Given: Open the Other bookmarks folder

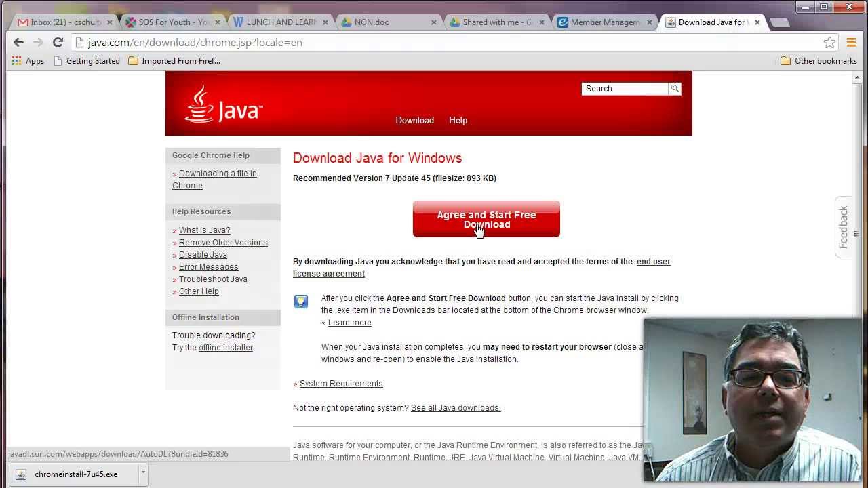Looking at the screenshot, I should click(818, 61).
